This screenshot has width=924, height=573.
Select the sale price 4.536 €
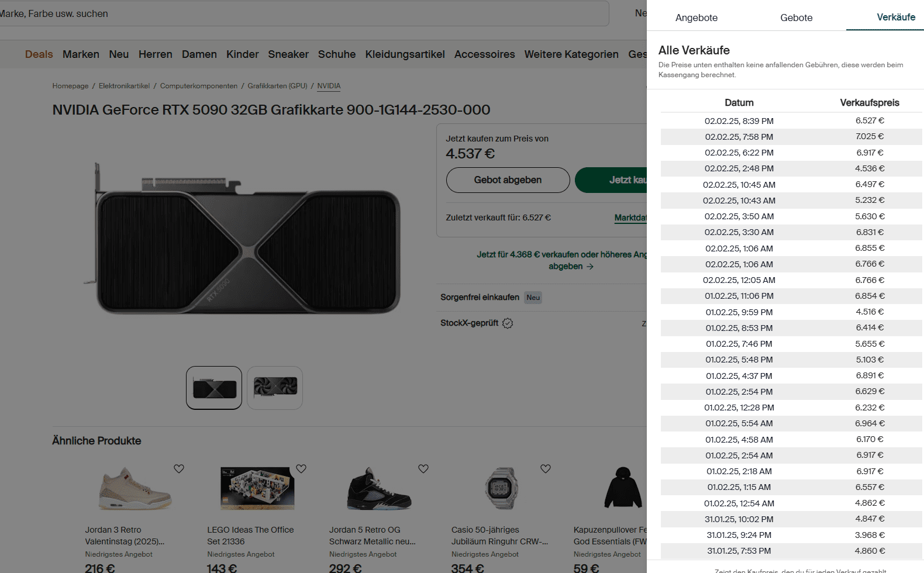870,168
